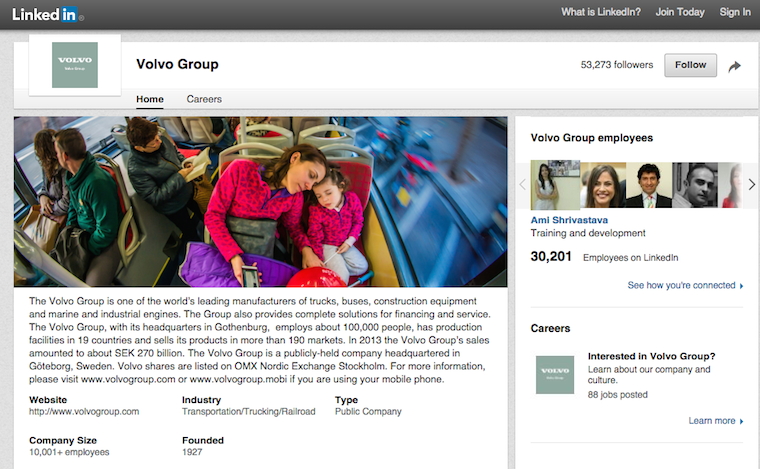The height and width of the screenshot is (469, 760).
Task: Open the black-and-white employee thumbnail
Action: [x=695, y=185]
